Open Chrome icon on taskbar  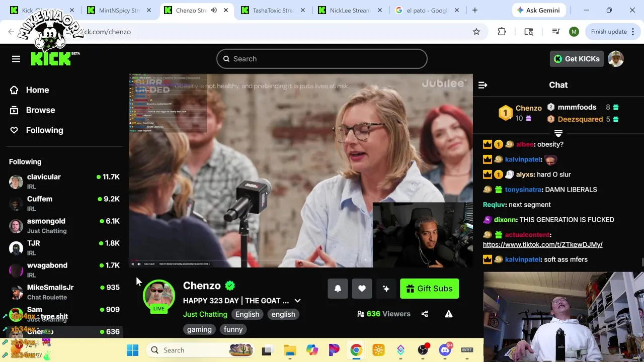click(356, 350)
